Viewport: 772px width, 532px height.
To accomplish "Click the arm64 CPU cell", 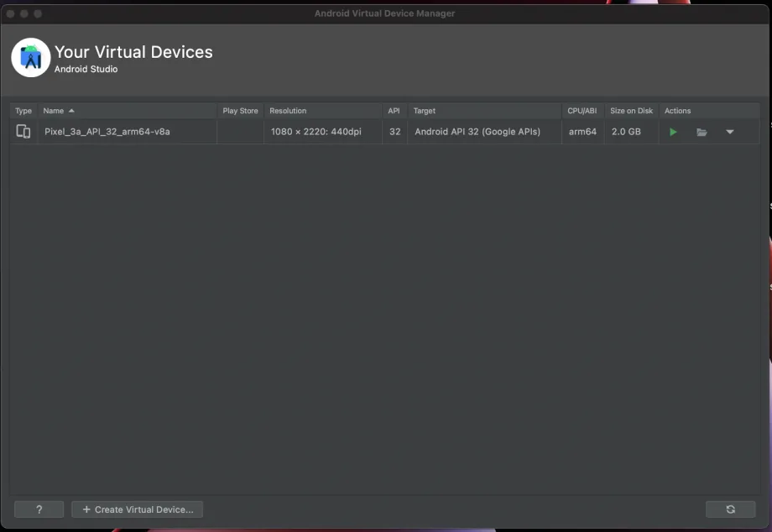I will coord(582,132).
